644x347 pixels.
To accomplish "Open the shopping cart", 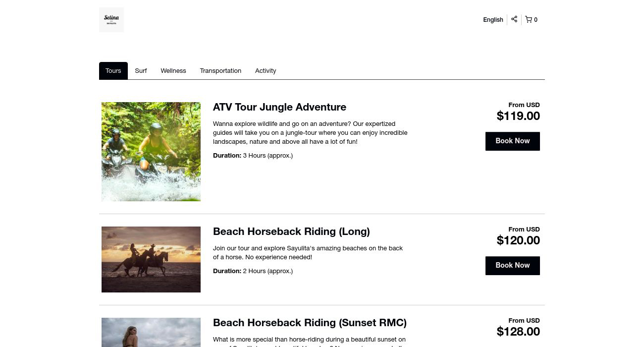I will coord(531,20).
